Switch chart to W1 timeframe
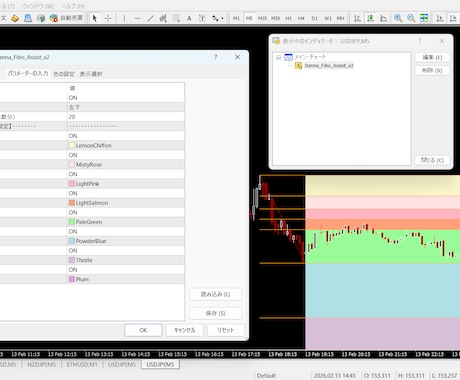The image size is (460, 380). click(x=328, y=18)
